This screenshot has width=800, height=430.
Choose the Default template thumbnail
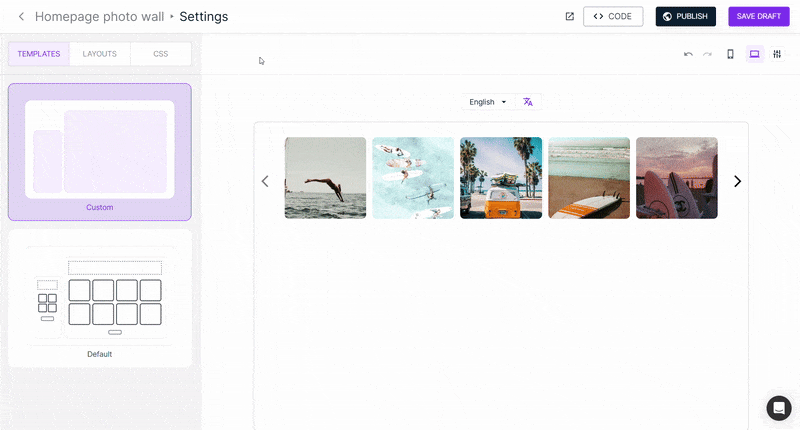tap(100, 297)
